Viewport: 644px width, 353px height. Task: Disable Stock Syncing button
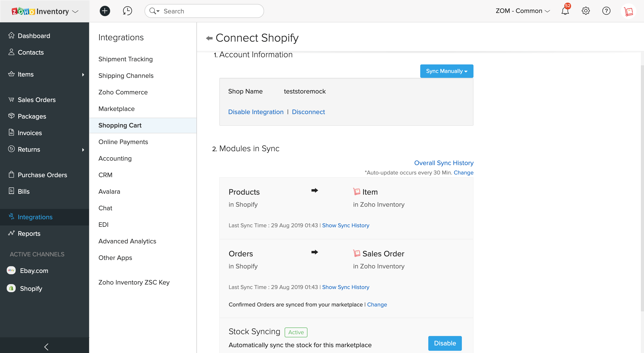(x=445, y=343)
